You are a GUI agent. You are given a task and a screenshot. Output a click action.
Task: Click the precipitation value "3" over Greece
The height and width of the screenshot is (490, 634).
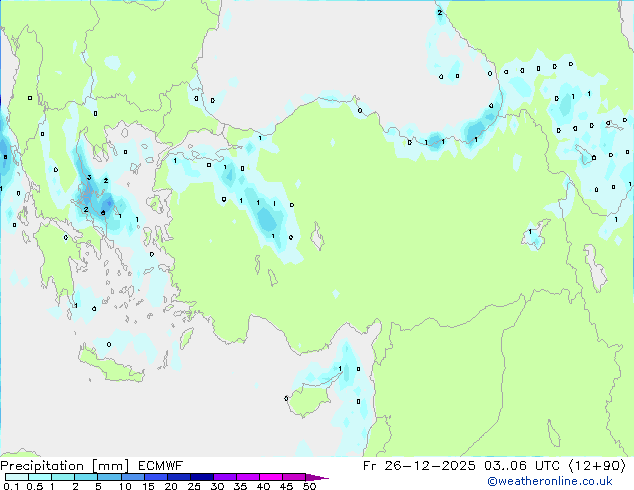[x=89, y=177]
